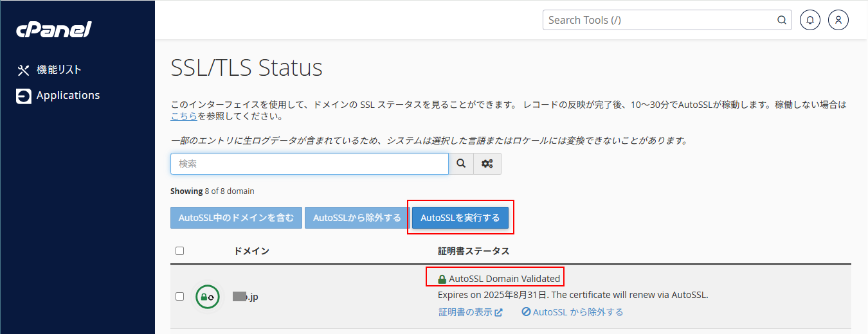Toggle the select-all domains checkbox
Viewport: 868px width, 334px height.
(179, 251)
